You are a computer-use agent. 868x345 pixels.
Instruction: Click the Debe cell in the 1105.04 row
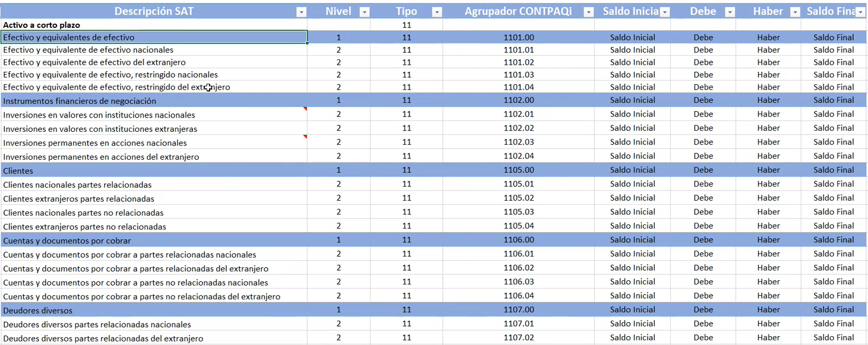tap(703, 226)
